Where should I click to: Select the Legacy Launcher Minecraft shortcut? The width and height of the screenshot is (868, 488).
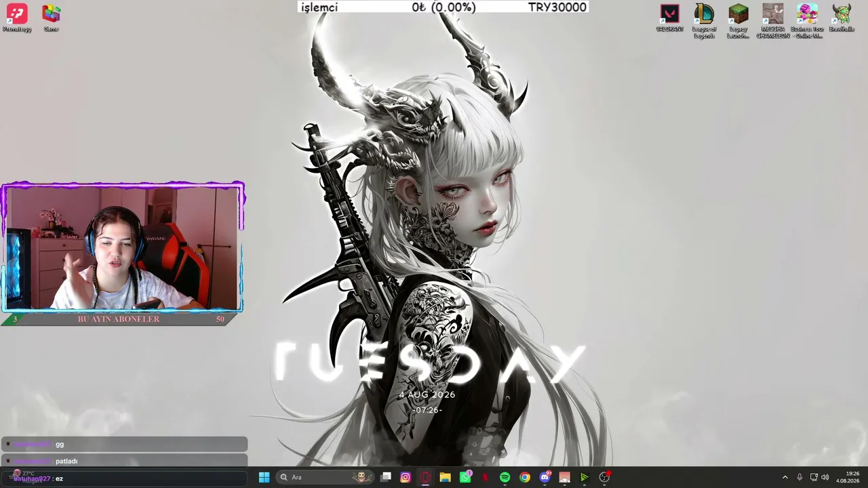click(x=738, y=21)
